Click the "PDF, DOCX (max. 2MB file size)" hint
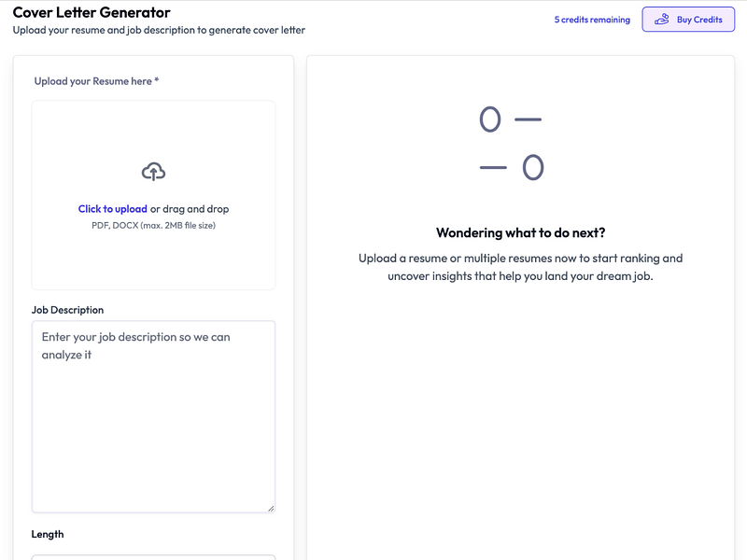Image resolution: width=747 pixels, height=560 pixels. [x=153, y=225]
